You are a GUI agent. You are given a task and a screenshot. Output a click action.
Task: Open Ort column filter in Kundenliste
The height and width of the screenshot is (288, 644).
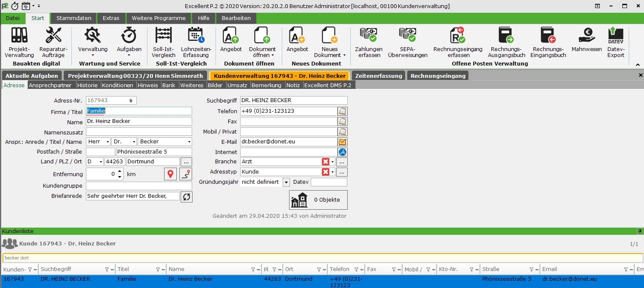click(318, 269)
